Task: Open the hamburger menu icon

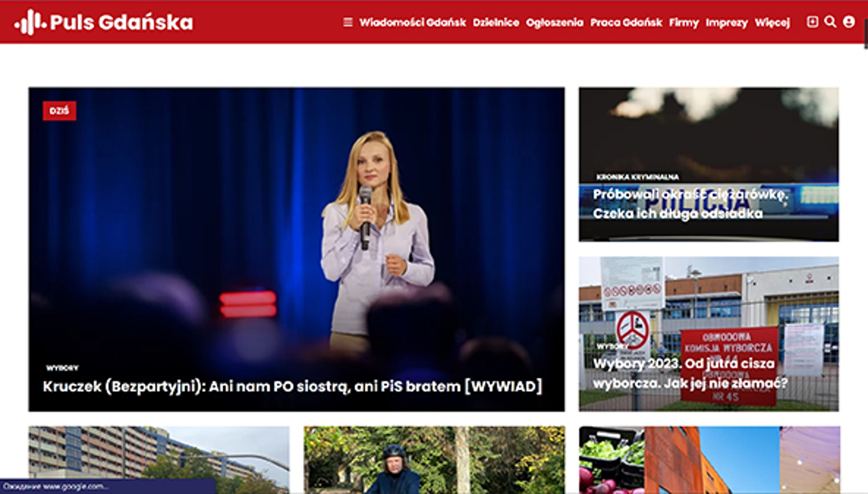Action: pyautogui.click(x=348, y=22)
